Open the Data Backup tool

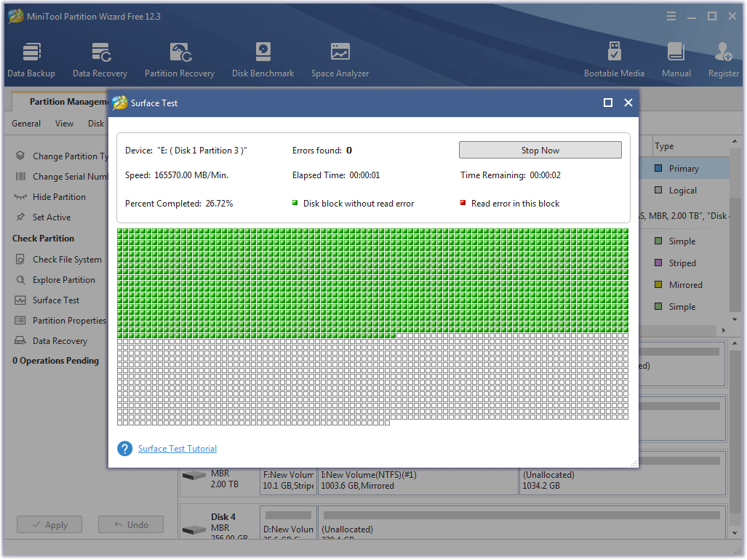31,60
